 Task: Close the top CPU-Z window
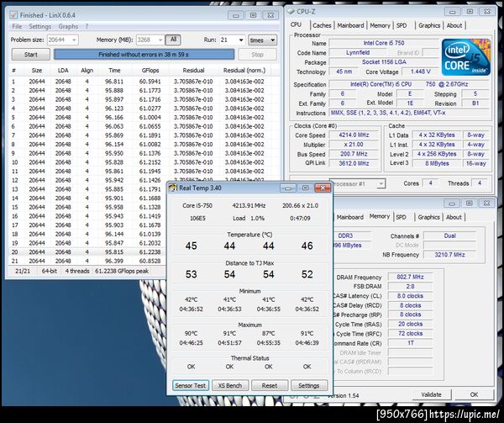click(487, 12)
